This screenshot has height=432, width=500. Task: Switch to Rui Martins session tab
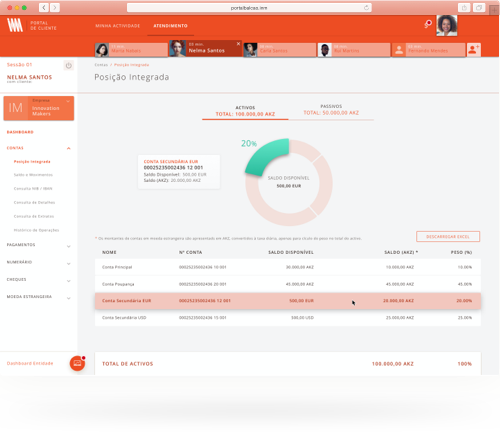[354, 50]
